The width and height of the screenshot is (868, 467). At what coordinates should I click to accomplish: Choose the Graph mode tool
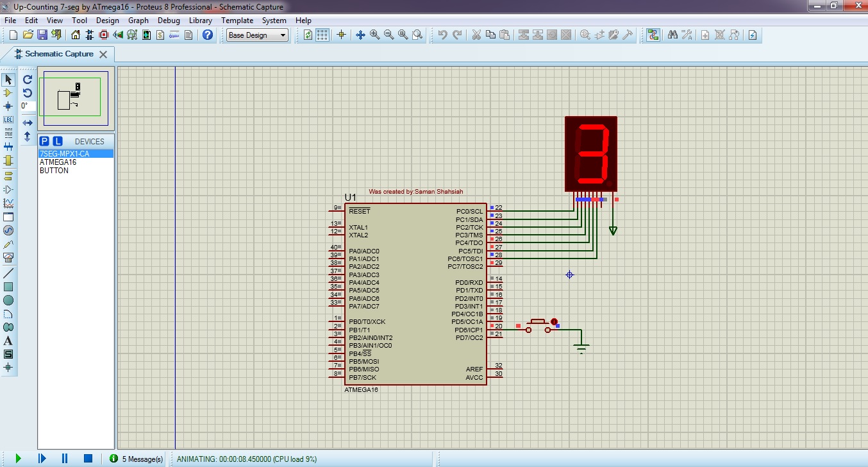8,204
